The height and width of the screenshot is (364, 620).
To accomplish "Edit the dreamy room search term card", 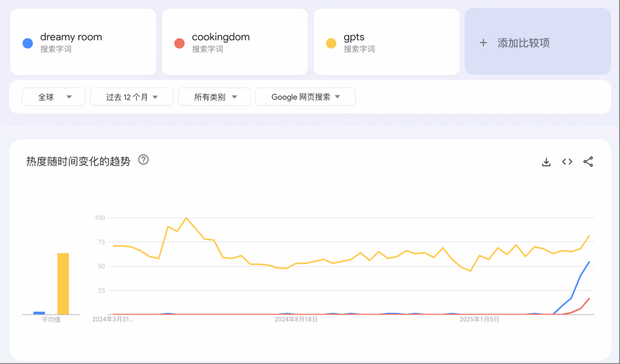I will pyautogui.click(x=83, y=42).
